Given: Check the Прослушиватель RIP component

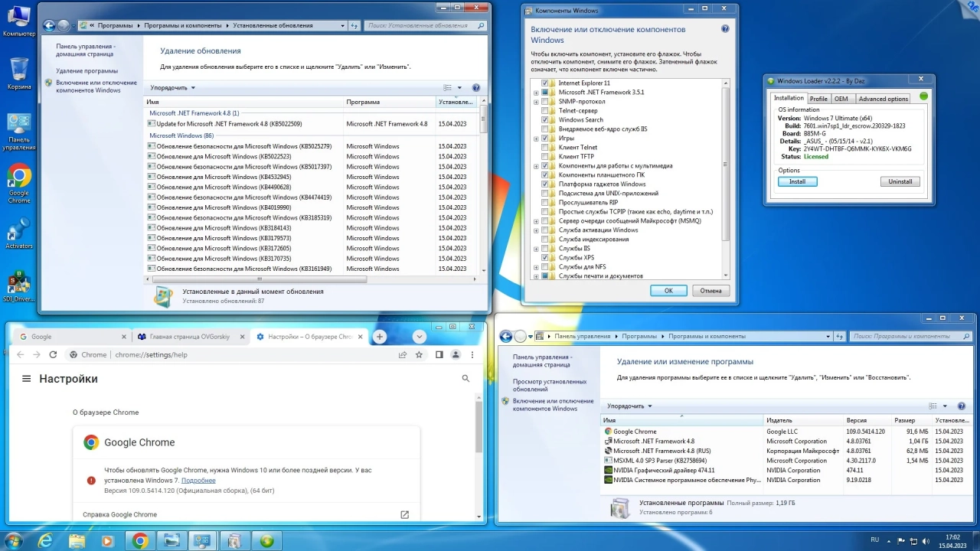Looking at the screenshot, I should point(545,202).
